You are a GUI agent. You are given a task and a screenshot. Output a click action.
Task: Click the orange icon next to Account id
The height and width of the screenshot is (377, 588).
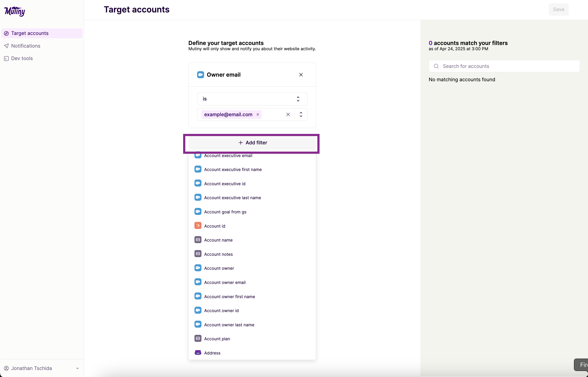pos(198,225)
